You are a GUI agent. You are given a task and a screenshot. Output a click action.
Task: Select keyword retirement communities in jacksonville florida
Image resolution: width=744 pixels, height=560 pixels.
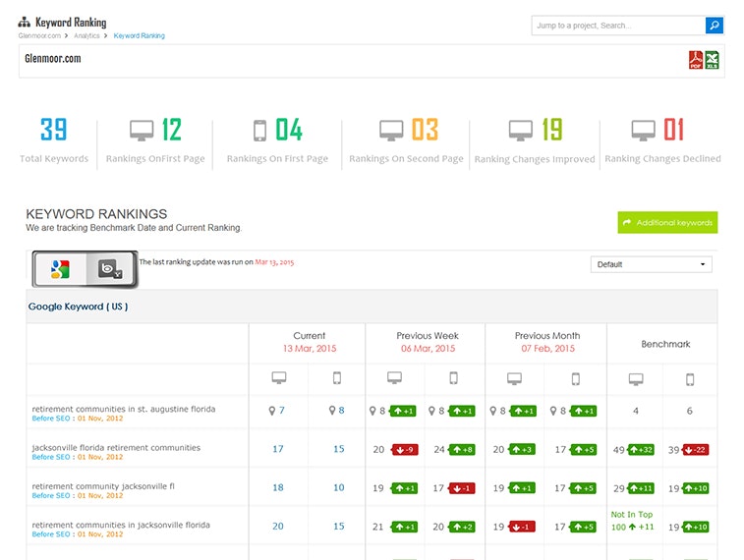[x=121, y=525]
